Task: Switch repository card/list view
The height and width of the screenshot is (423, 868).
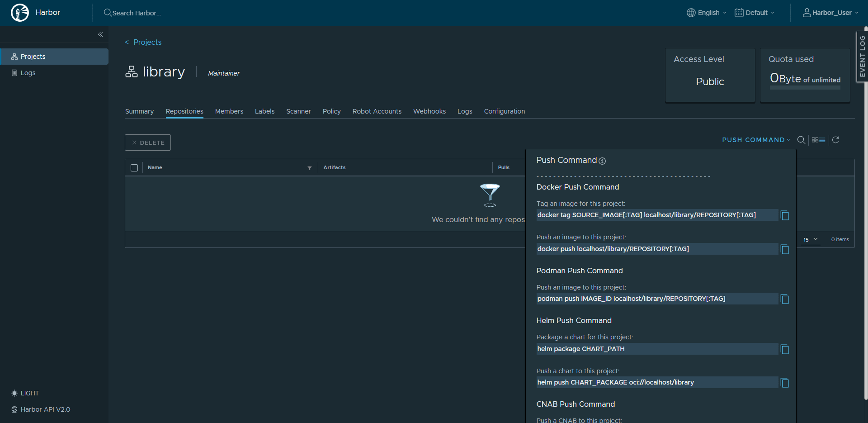Action: 819,140
